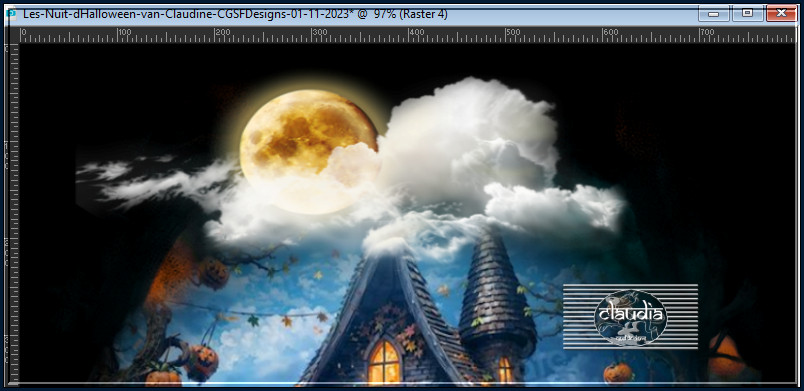The image size is (804, 391).
Task: Click the pumpkin at the bottom right of the canvas
Action: pos(617,373)
